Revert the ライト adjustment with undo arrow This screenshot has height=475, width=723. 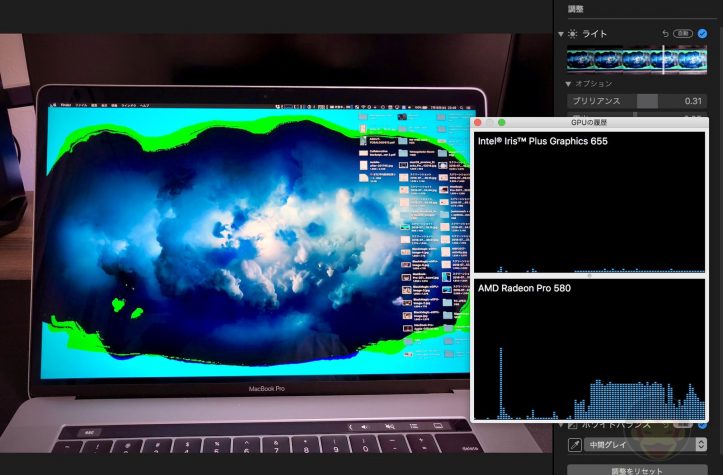665,34
